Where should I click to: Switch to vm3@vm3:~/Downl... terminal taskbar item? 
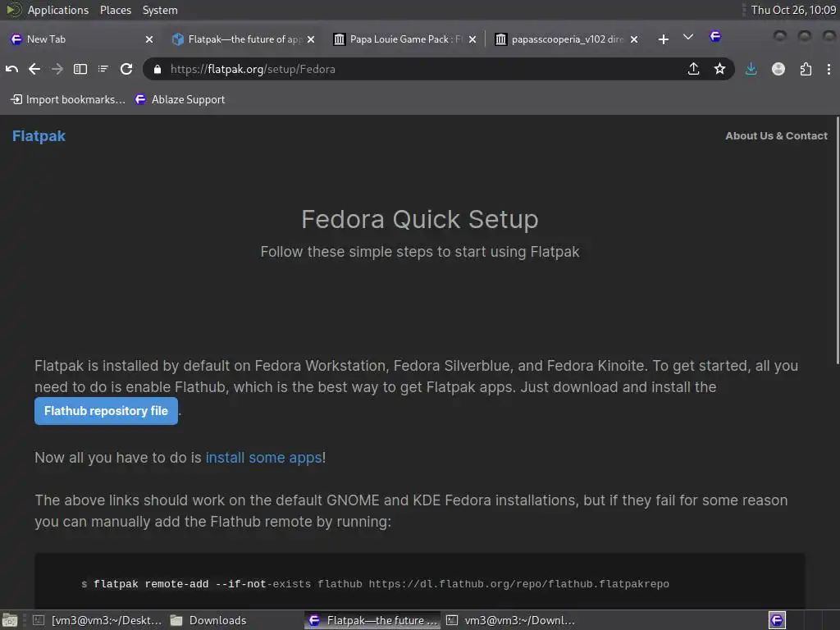click(x=510, y=620)
